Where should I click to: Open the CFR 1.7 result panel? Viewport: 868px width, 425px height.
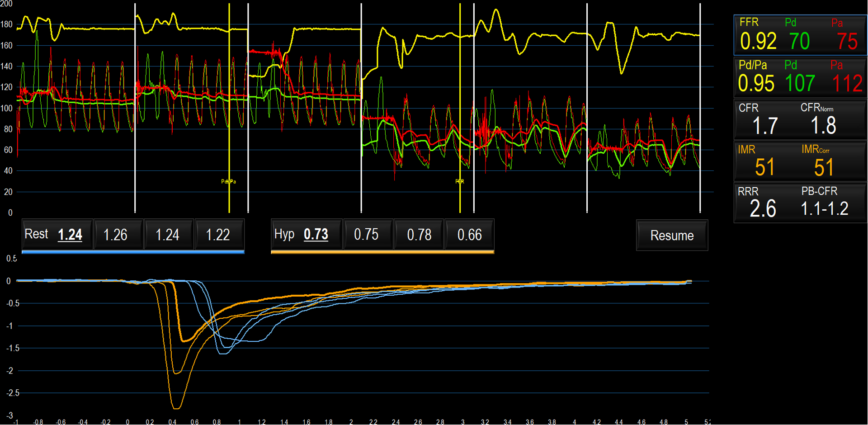(800, 119)
